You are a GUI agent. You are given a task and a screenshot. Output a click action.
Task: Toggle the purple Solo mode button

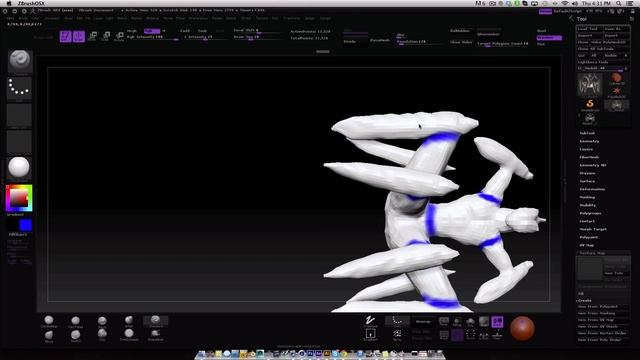point(497,322)
